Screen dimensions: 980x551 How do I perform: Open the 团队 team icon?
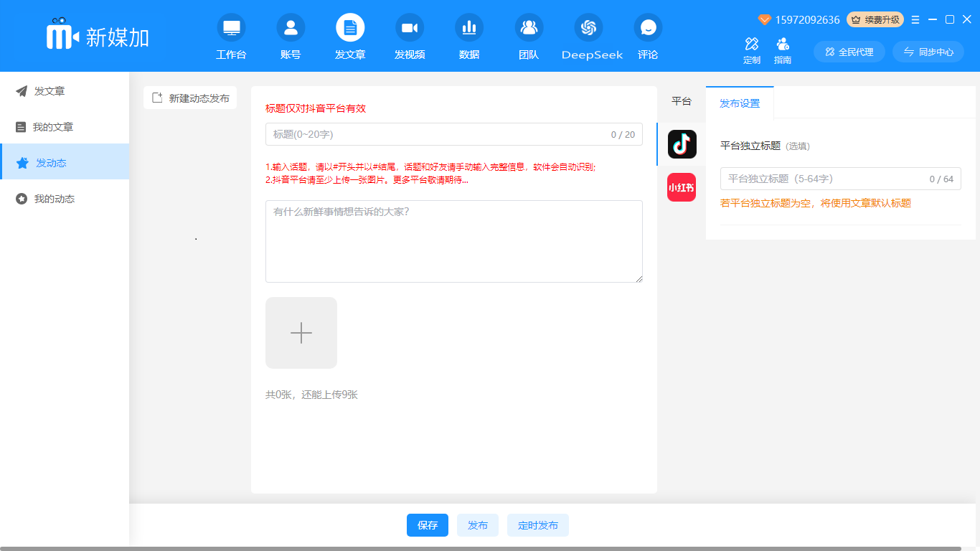[529, 29]
